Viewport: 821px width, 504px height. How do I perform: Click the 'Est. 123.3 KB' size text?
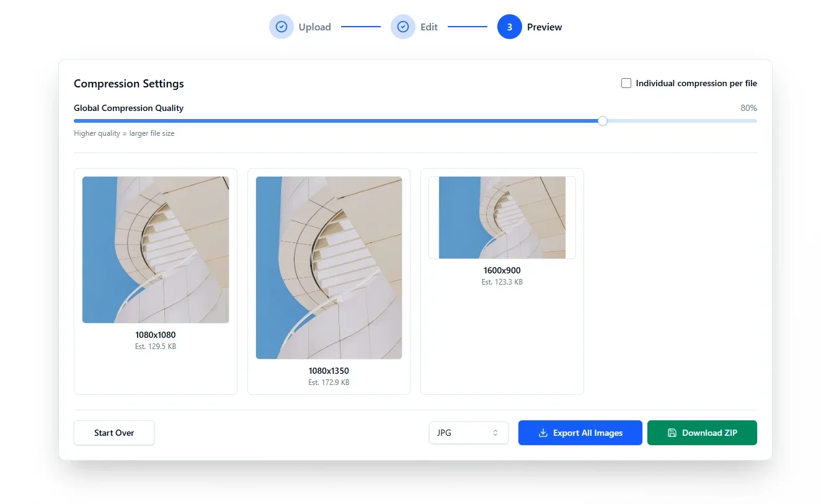click(x=502, y=282)
